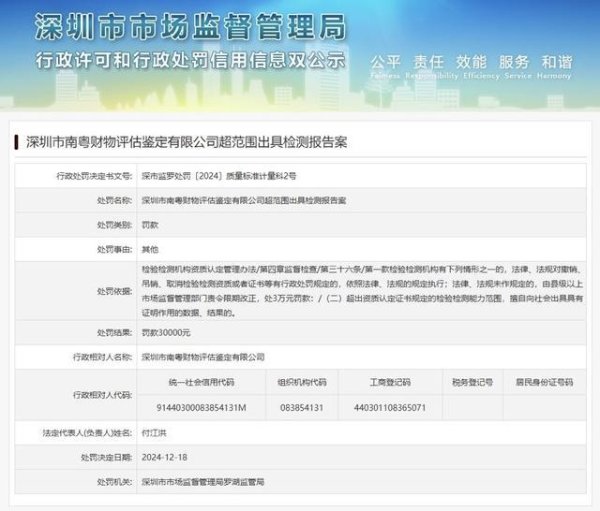Click the 处罚类别 label
Viewport: 600px width, 511px height.
114,225
